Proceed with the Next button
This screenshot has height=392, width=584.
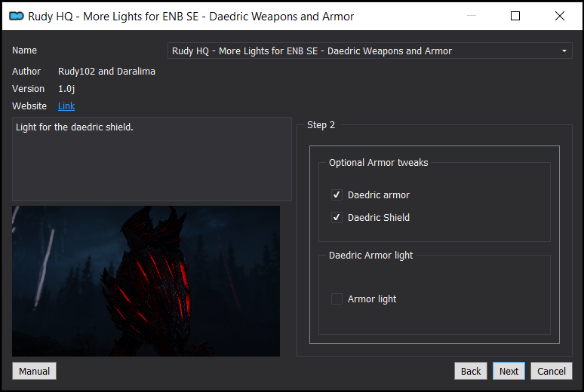(x=509, y=371)
